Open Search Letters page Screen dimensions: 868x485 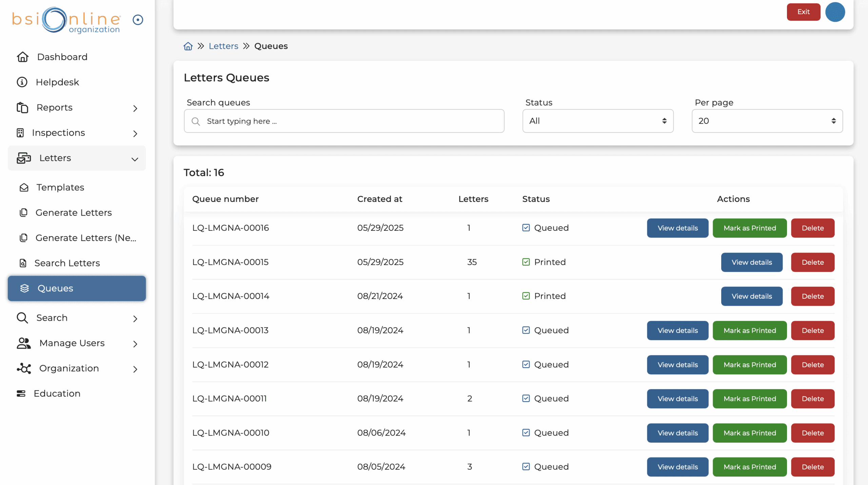point(77,263)
